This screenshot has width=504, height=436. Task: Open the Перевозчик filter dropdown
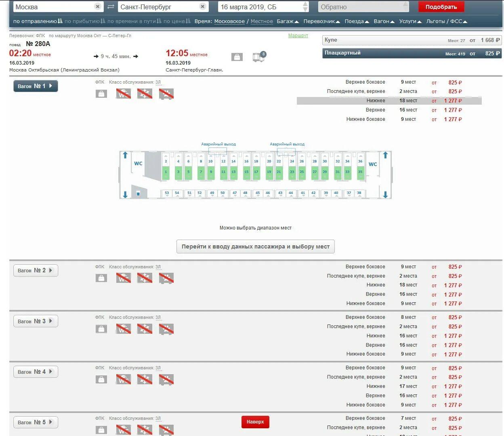[x=321, y=21]
